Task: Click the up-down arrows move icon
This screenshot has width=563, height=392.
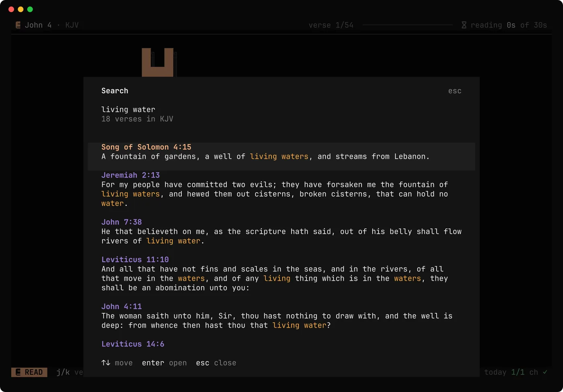Action: tap(106, 363)
